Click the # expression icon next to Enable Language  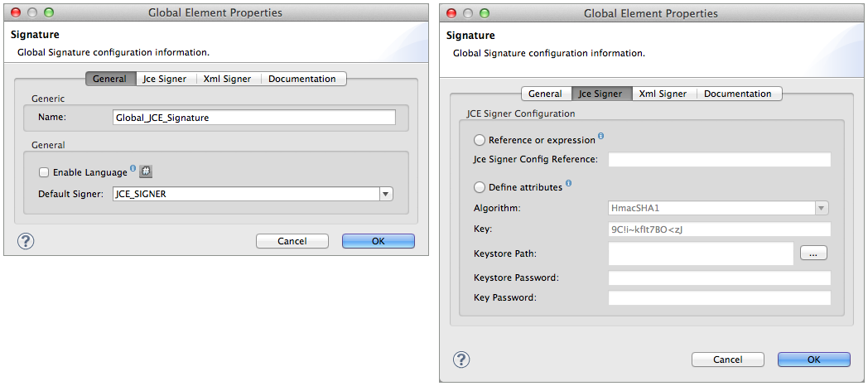(x=146, y=171)
